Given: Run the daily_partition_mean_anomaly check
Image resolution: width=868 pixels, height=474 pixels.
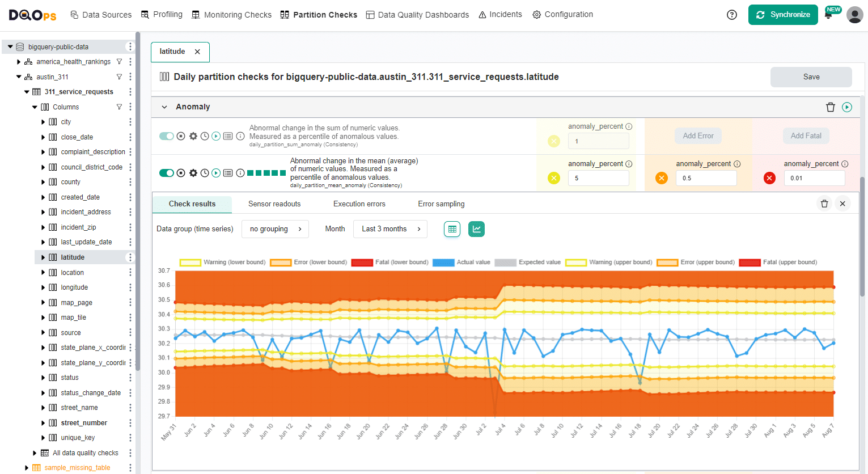Looking at the screenshot, I should click(x=216, y=173).
